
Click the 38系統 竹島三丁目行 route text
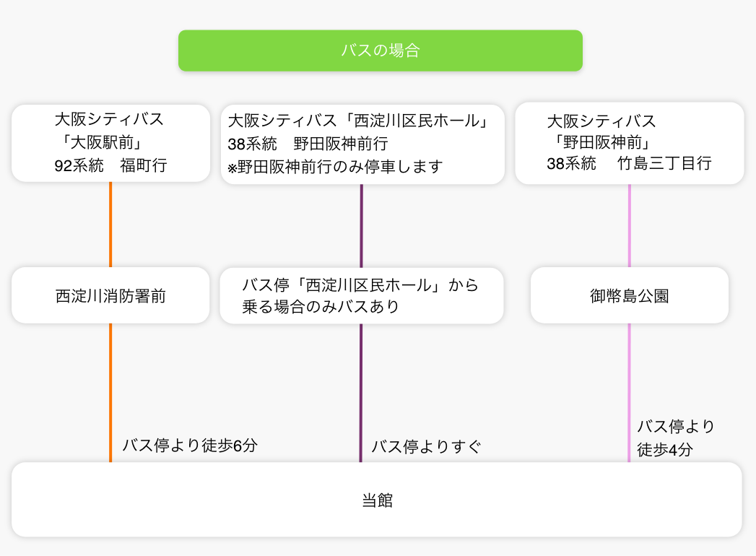pyautogui.click(x=629, y=163)
